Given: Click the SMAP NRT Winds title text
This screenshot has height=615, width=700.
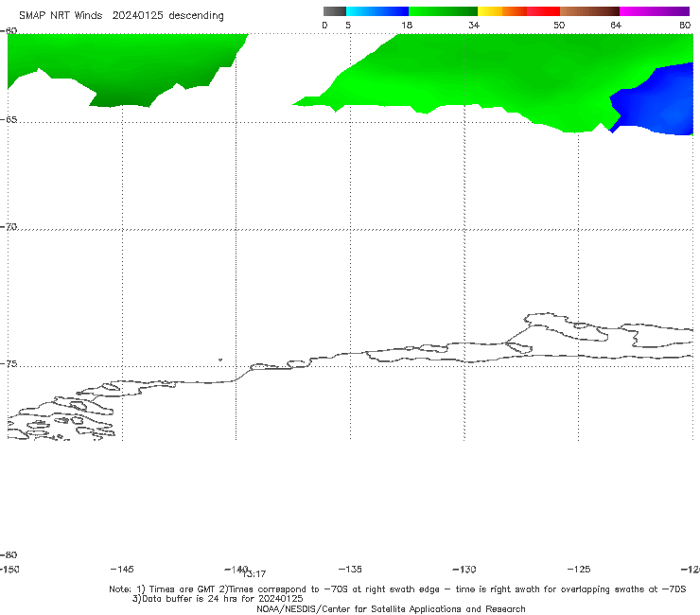Looking at the screenshot, I should click(61, 16).
